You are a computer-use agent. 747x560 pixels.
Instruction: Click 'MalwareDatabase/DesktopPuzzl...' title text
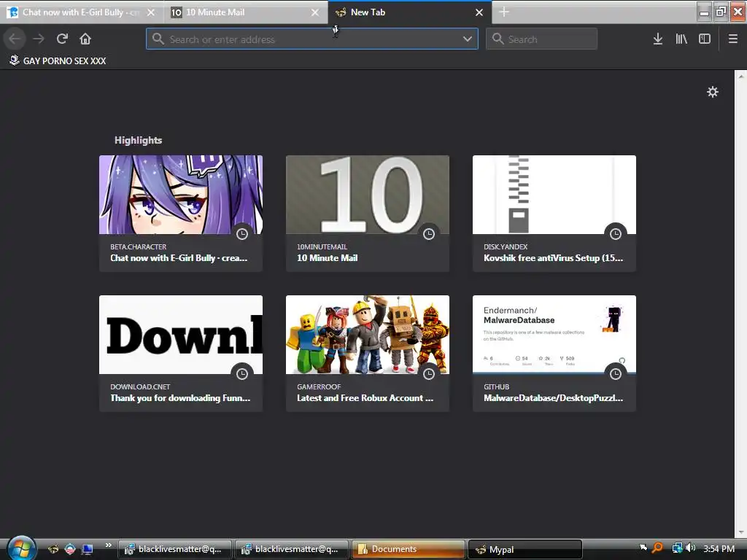(553, 398)
